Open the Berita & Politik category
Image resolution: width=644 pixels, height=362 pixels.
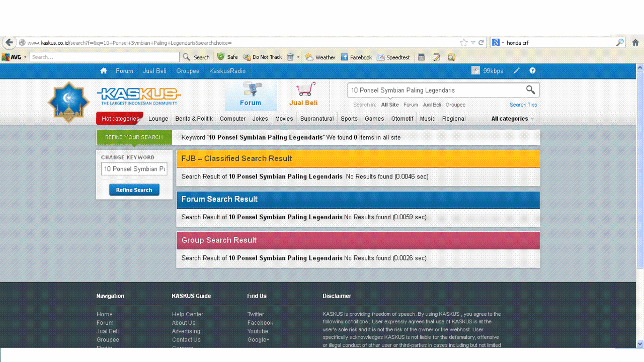point(194,119)
